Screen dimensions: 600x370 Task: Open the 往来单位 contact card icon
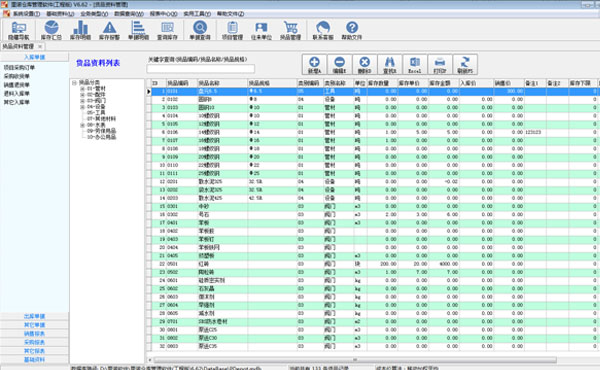[x=261, y=31]
